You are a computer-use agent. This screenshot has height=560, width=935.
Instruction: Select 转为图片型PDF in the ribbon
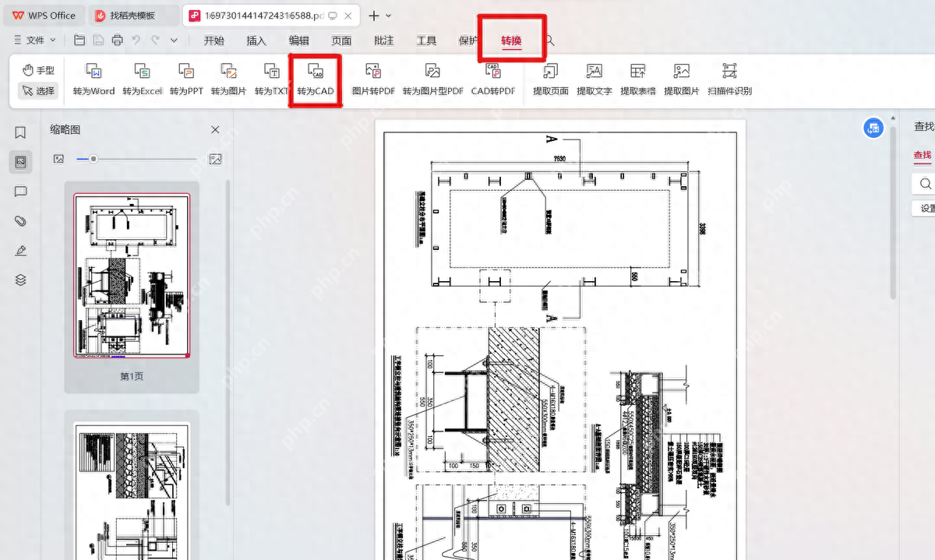[x=432, y=80]
